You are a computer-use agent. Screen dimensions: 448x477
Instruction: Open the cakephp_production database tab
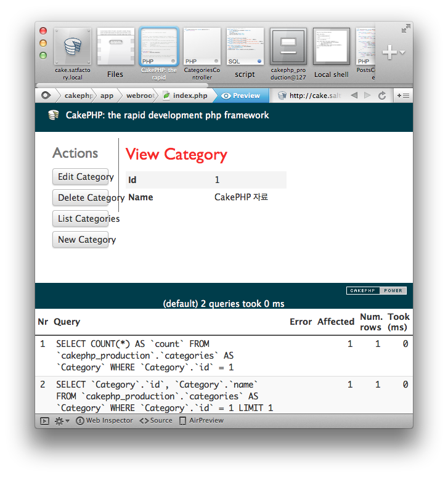[288, 54]
